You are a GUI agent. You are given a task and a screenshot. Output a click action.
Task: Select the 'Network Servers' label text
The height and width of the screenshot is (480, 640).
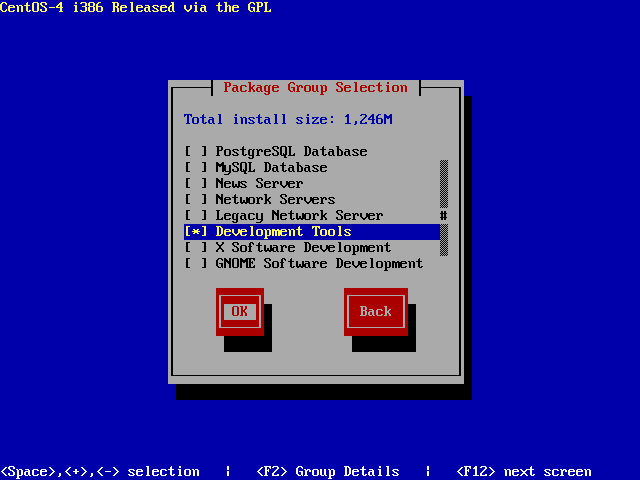tap(276, 199)
